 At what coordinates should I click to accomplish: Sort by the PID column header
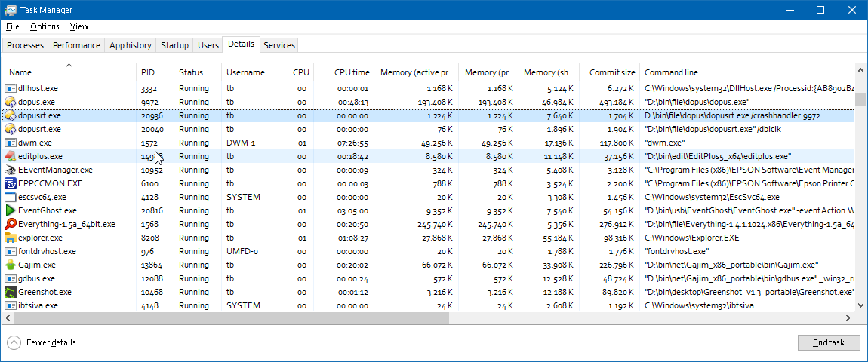[x=155, y=72]
